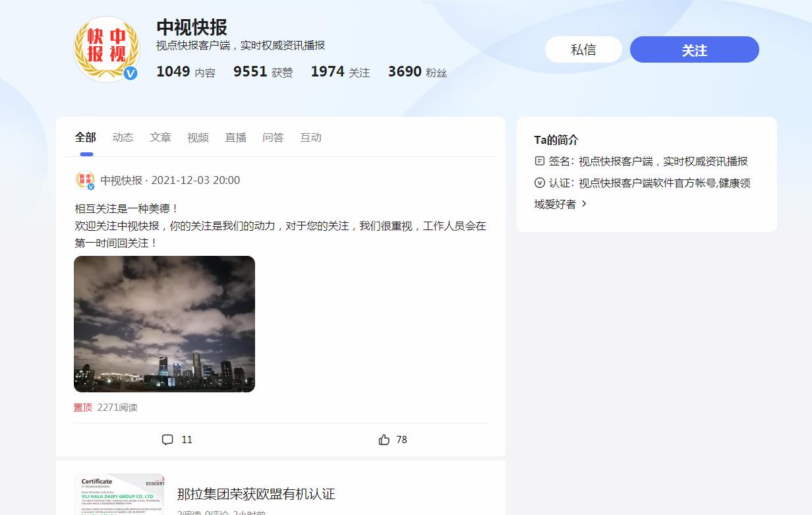The image size is (812, 515).
Task: Expand the intro with the chevron after 域爱好者
Action: [584, 204]
